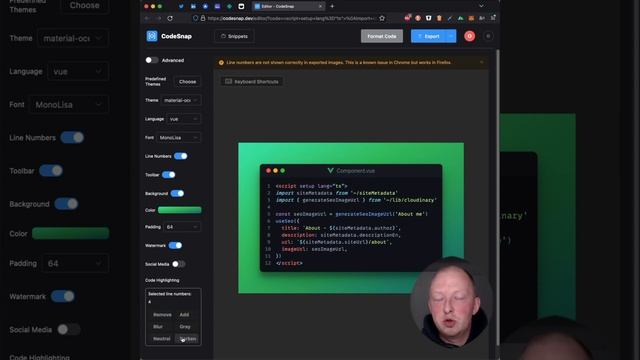This screenshot has height=360, width=640.
Task: Click the tracking protection shield icon
Action: 196,18
